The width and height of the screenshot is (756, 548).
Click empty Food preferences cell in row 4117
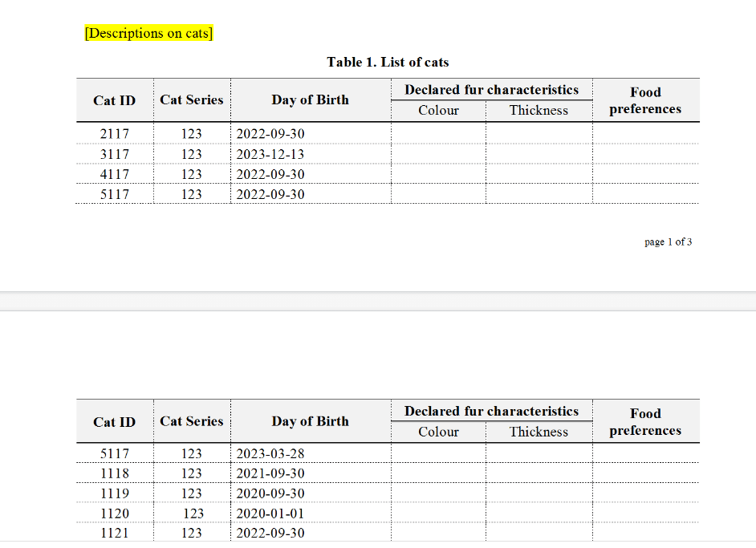[646, 173]
